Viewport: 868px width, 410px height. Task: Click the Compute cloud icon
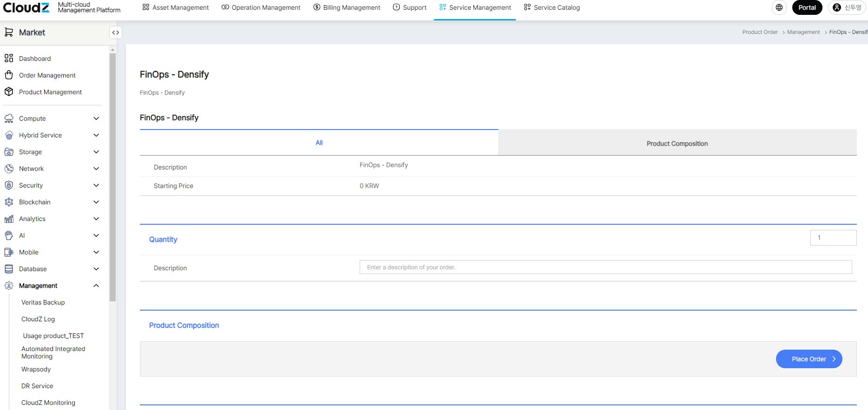pyautogui.click(x=9, y=118)
